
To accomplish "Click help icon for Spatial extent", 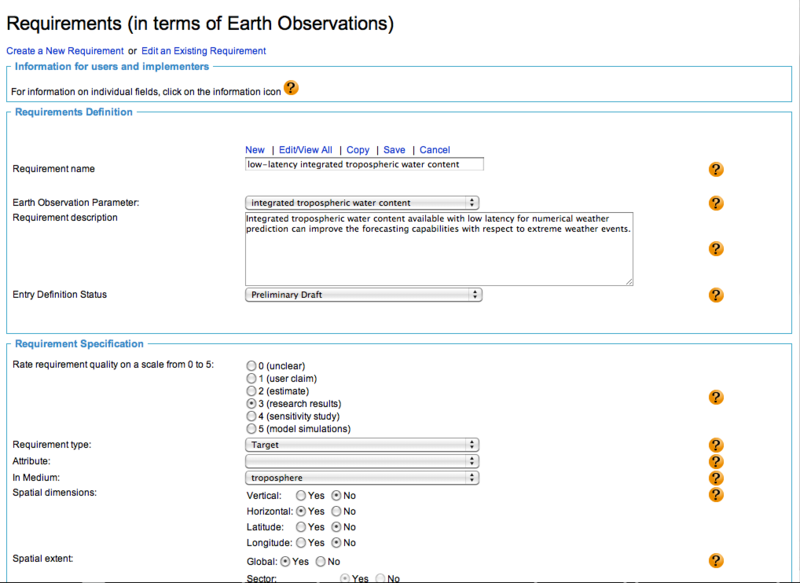I will coord(715,561).
